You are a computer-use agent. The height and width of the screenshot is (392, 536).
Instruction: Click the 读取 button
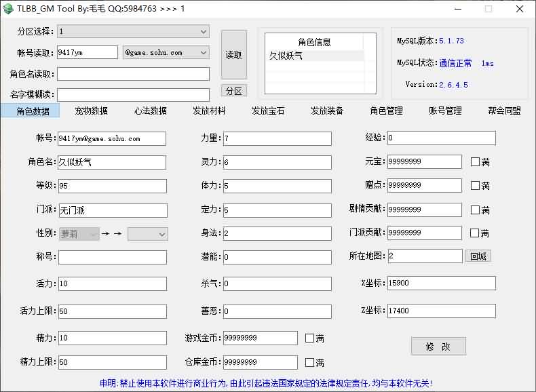click(234, 55)
